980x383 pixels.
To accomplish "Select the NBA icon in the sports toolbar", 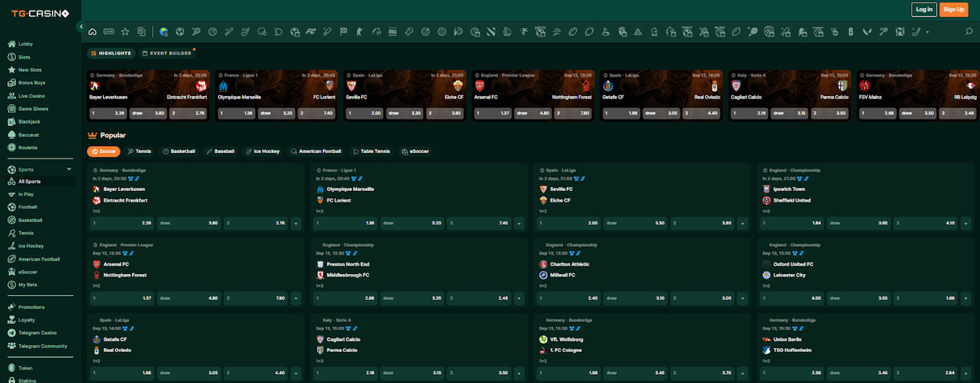I will (393, 32).
